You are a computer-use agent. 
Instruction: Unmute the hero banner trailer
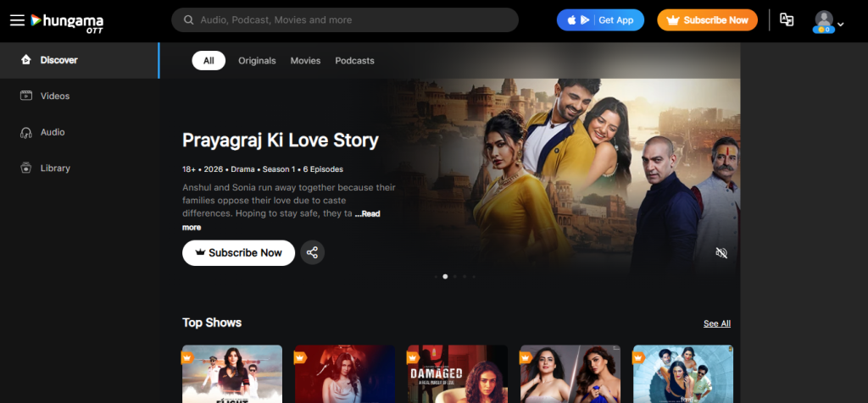click(x=721, y=253)
